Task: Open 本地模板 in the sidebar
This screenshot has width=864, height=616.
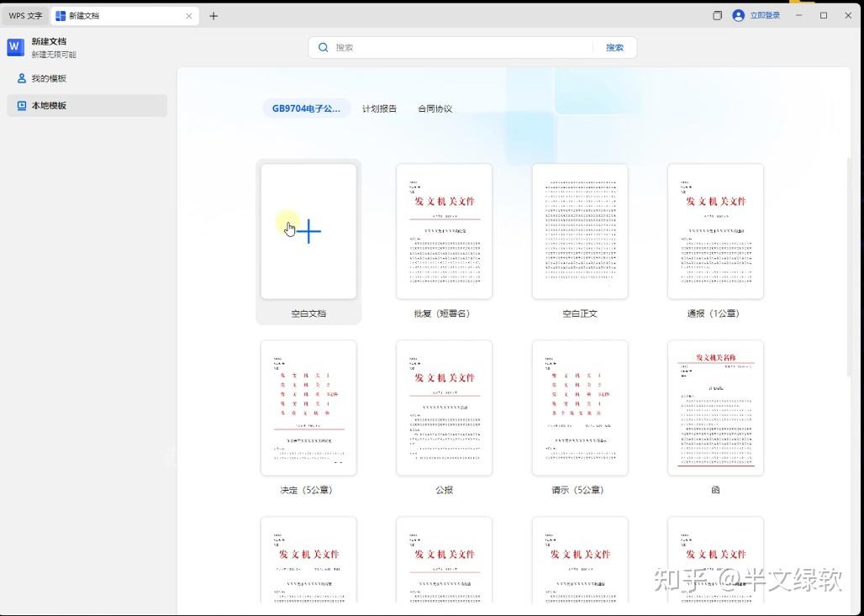Action: pyautogui.click(x=87, y=105)
